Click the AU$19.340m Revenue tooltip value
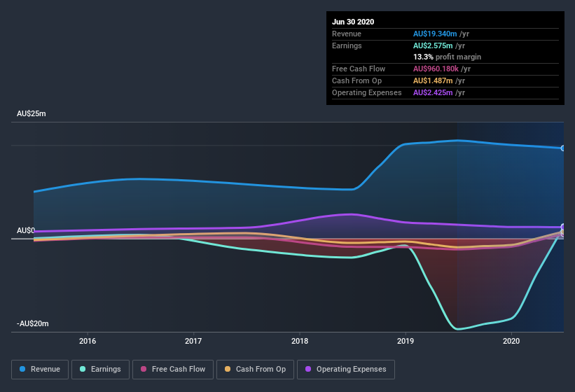 click(435, 34)
